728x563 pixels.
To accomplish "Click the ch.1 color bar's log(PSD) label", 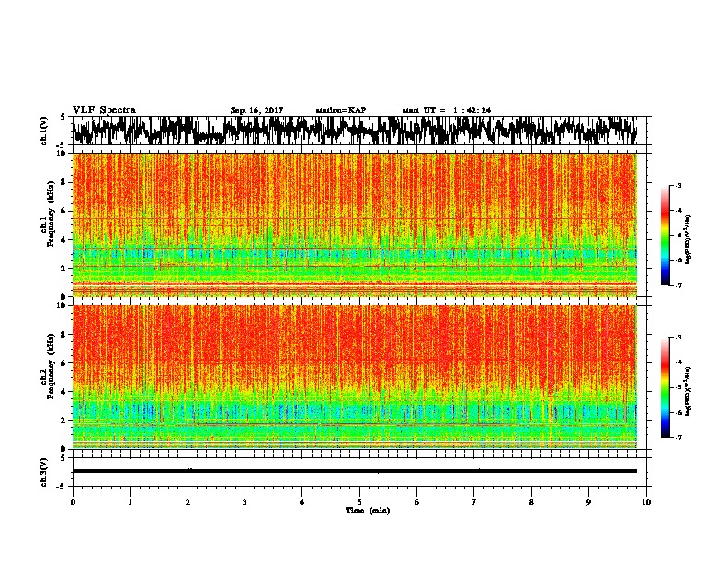I will click(x=688, y=239).
